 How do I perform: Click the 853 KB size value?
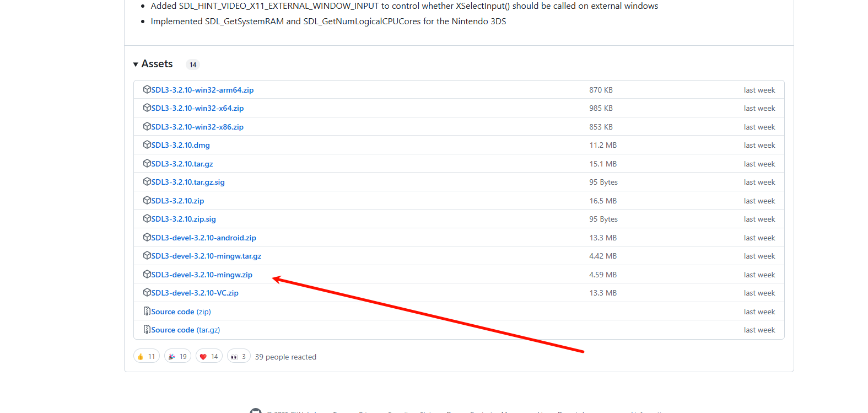coord(601,127)
